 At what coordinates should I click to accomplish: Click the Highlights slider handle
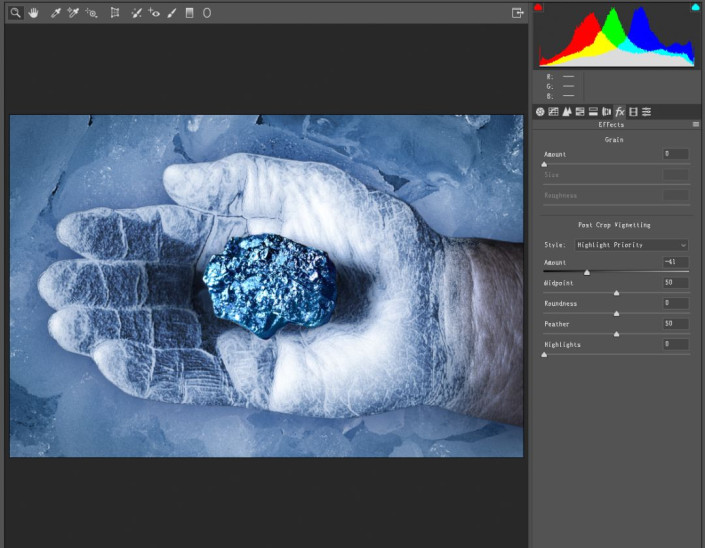click(x=544, y=355)
